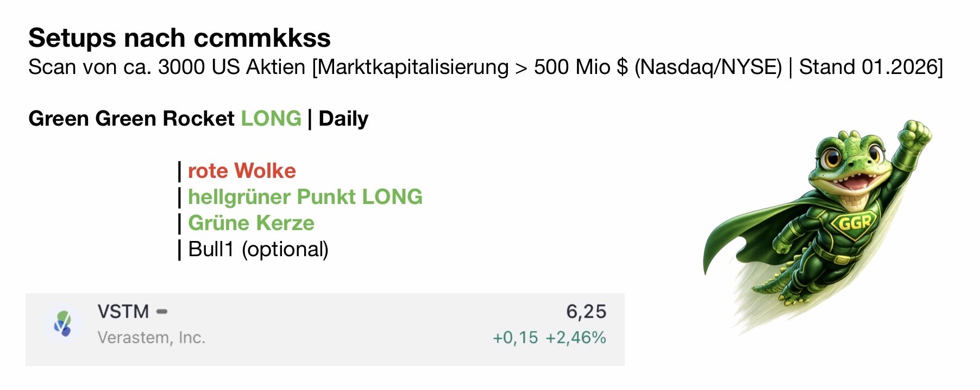The image size is (980, 390).
Task: Click the stock price 6,25
Action: (586, 312)
